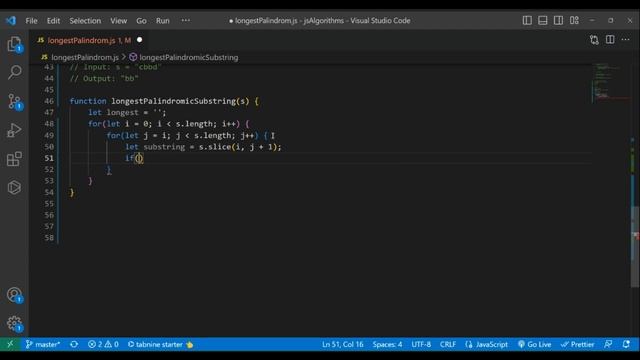Open the Manage gear icon
640x360 pixels.
click(14, 323)
